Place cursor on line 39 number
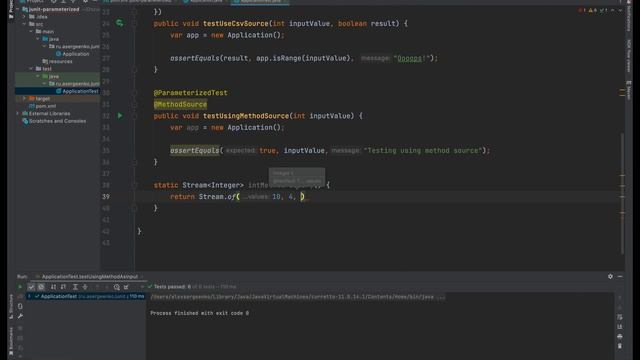This screenshot has width=640, height=360. (x=106, y=197)
